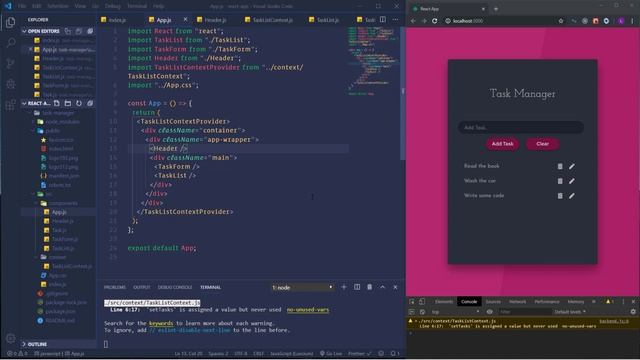This screenshot has width=640, height=360.
Task: Reload the browser page
Action: coord(435,21)
